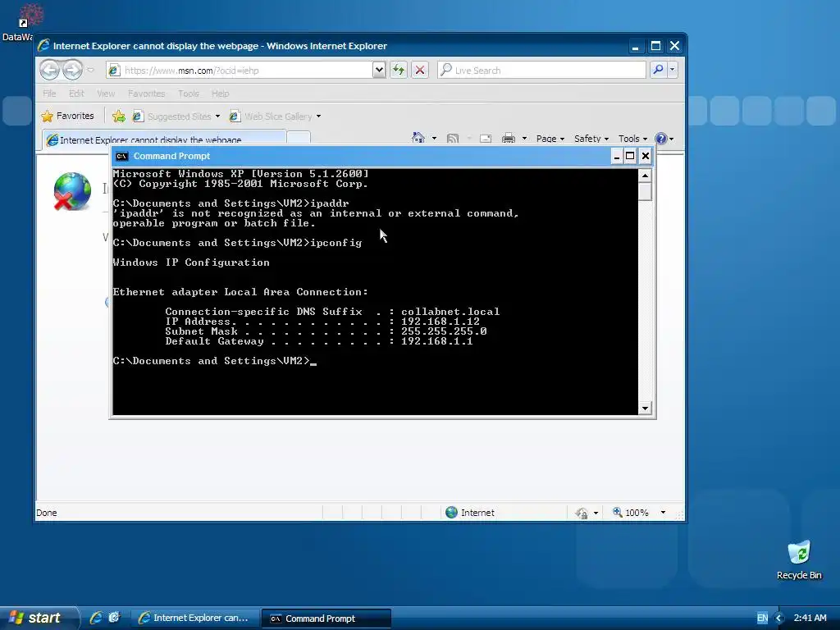
Task: Open the Help menu in Internet Explorer
Action: (x=220, y=94)
